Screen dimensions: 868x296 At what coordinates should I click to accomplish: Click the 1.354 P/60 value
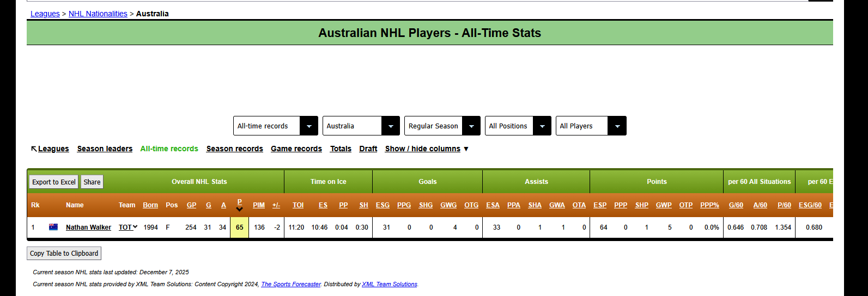point(783,227)
